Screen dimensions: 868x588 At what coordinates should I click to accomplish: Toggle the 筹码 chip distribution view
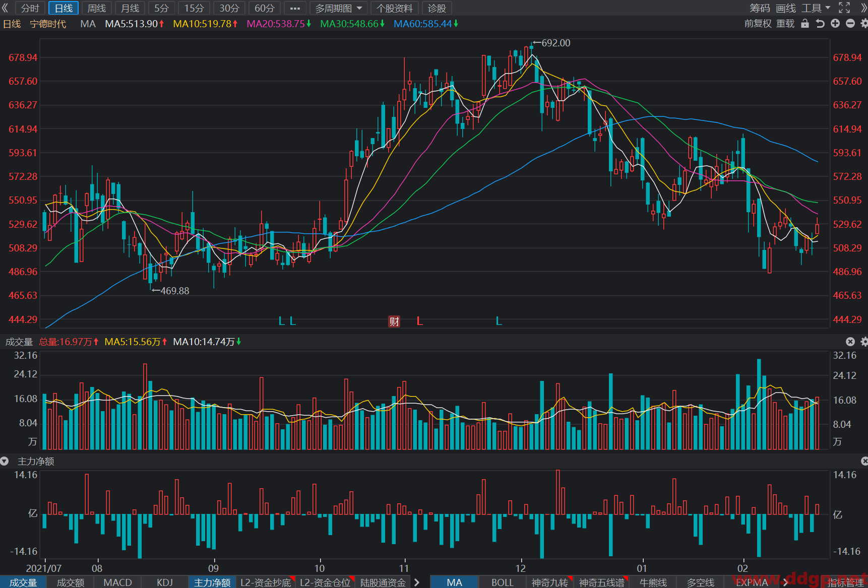(x=760, y=8)
